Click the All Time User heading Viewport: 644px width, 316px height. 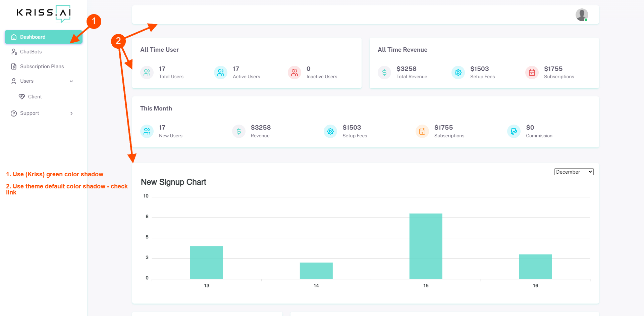(159, 50)
